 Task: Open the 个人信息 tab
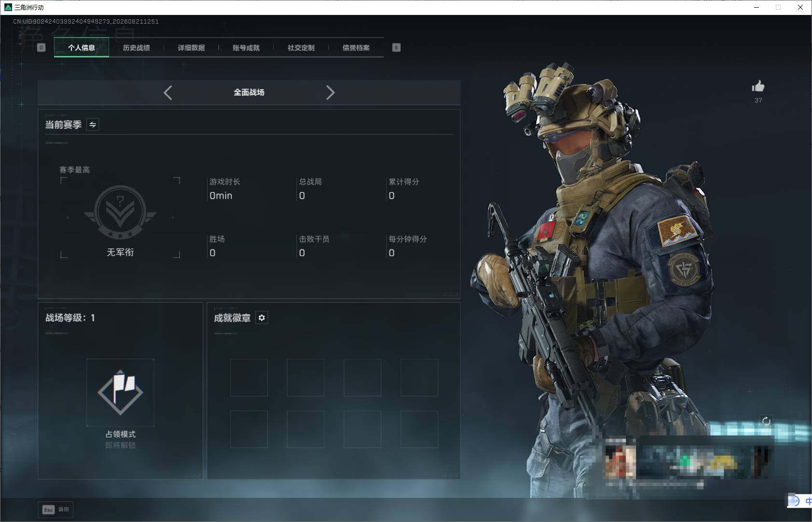point(82,48)
